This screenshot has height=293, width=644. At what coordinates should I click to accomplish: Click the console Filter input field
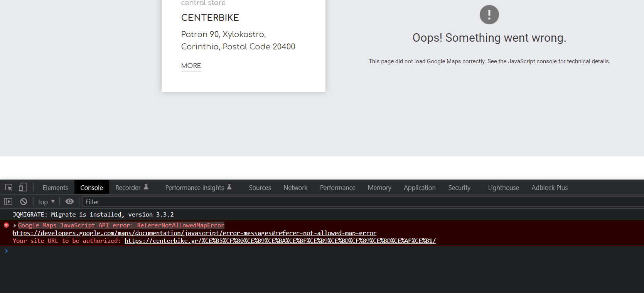coord(363,202)
